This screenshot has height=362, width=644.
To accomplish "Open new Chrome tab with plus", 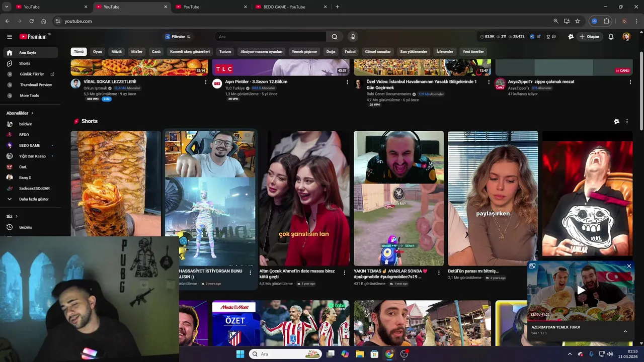I will coord(337,7).
